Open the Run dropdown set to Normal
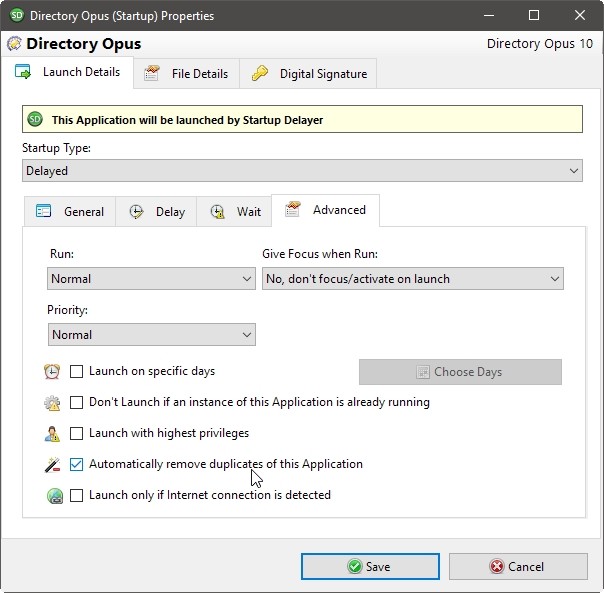Viewport: 604px width, 593px height. (151, 279)
